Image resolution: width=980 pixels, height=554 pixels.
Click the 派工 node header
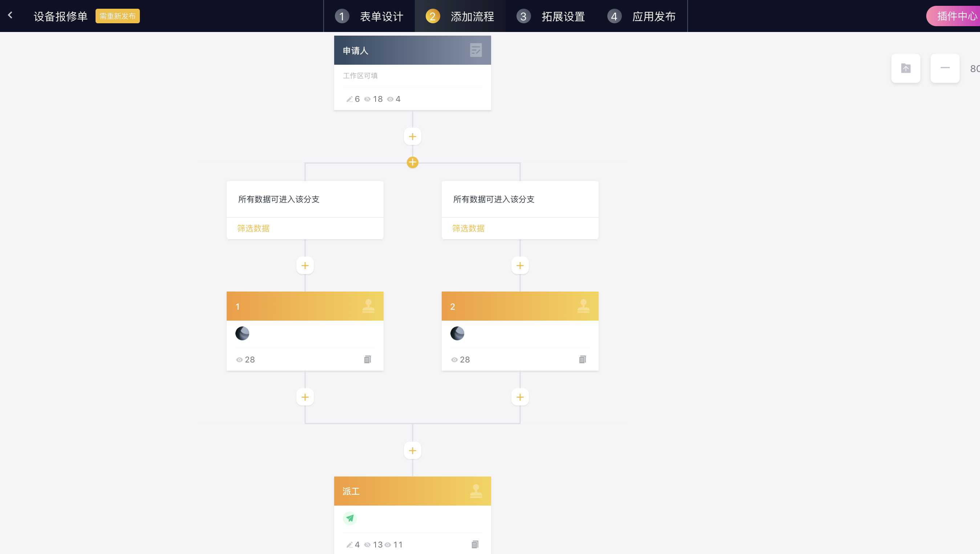coord(412,491)
